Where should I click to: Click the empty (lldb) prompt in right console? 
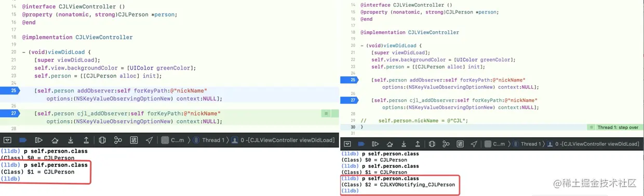pos(350,191)
